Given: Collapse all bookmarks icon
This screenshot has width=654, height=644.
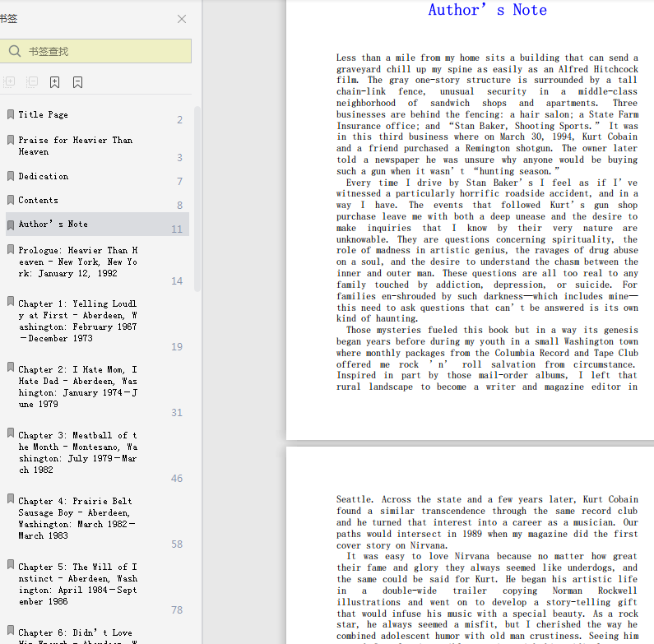Looking at the screenshot, I should pyautogui.click(x=32, y=81).
